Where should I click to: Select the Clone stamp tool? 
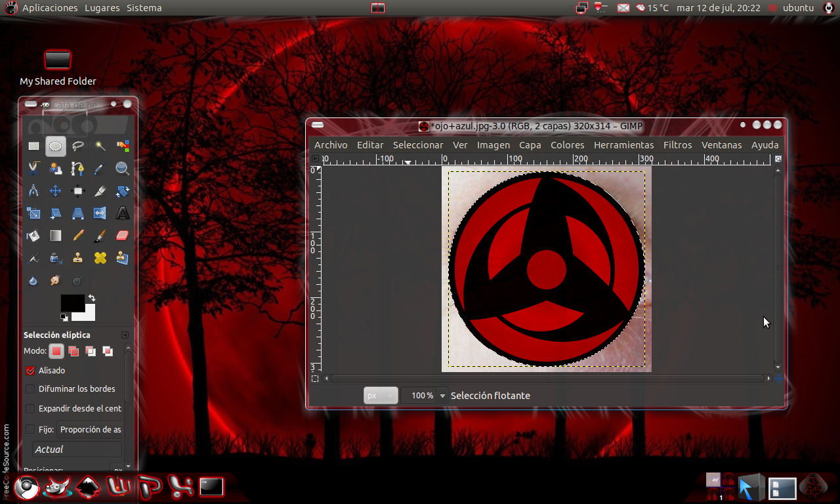point(77,257)
